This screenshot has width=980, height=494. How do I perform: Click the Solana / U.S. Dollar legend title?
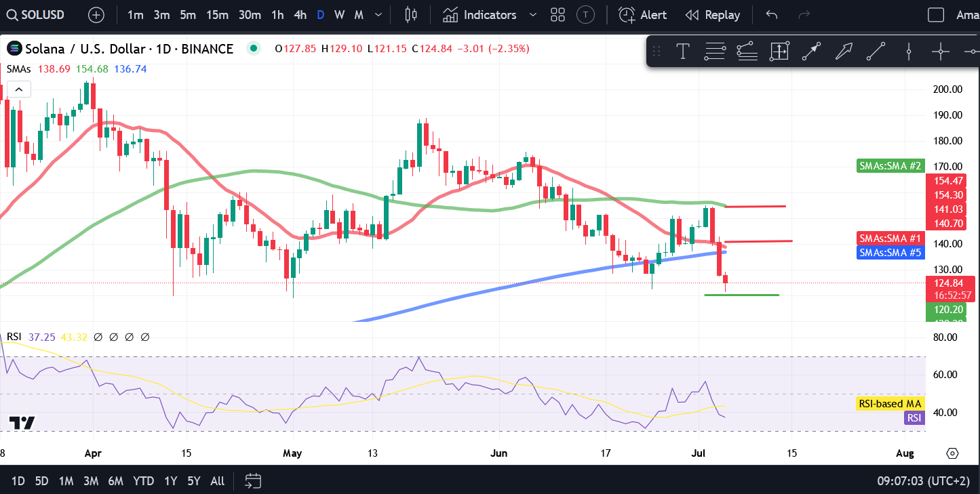coord(129,49)
